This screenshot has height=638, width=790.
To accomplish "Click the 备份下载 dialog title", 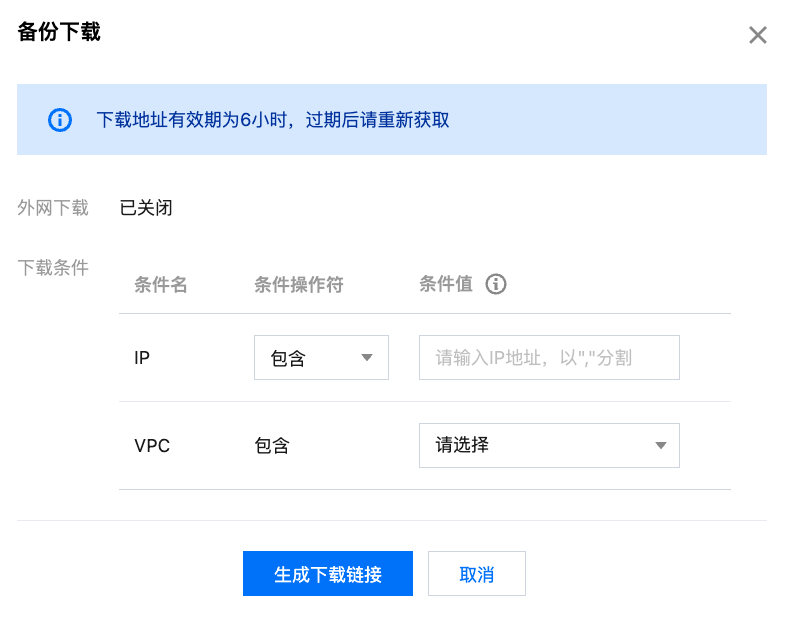I will 59,32.
